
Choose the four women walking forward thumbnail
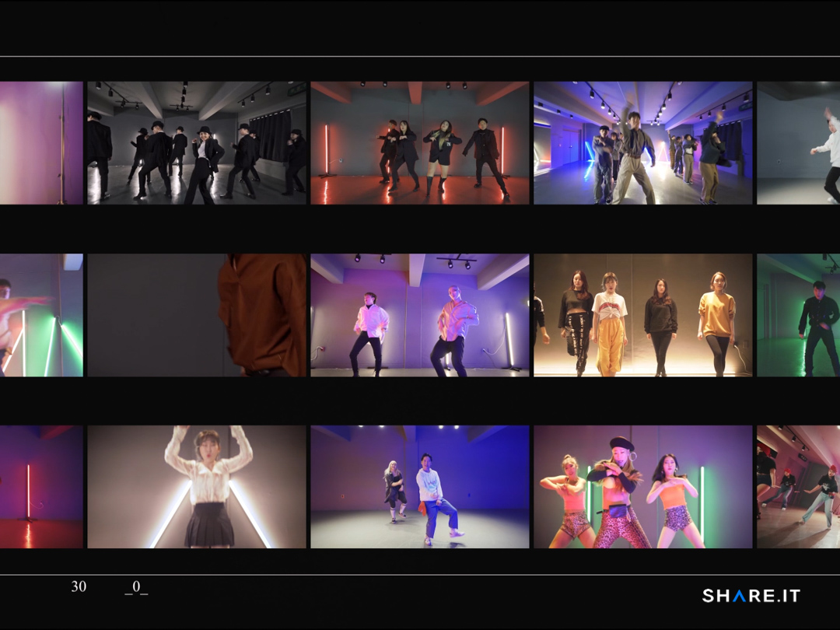tap(643, 315)
